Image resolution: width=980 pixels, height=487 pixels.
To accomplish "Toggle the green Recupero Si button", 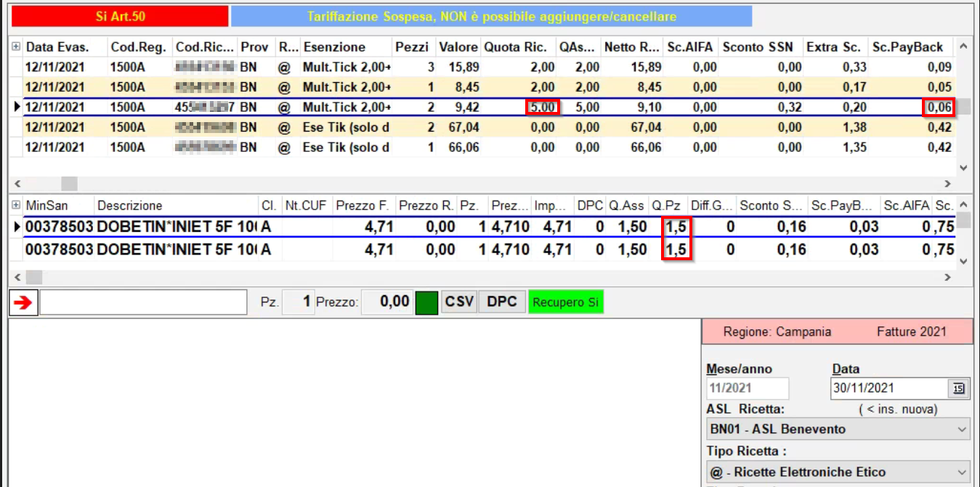I will pos(565,302).
